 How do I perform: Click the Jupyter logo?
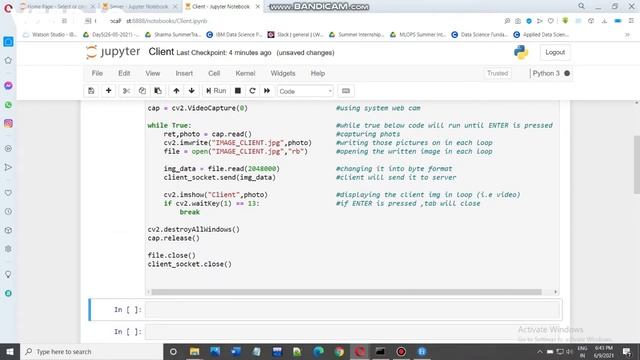tap(113, 52)
